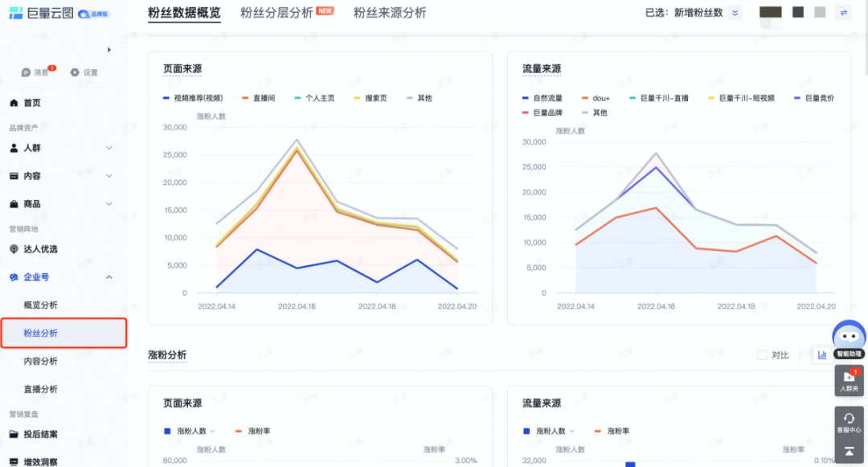868x467 pixels.
Task: Expand the 商品 menu chevron
Action: click(x=109, y=204)
